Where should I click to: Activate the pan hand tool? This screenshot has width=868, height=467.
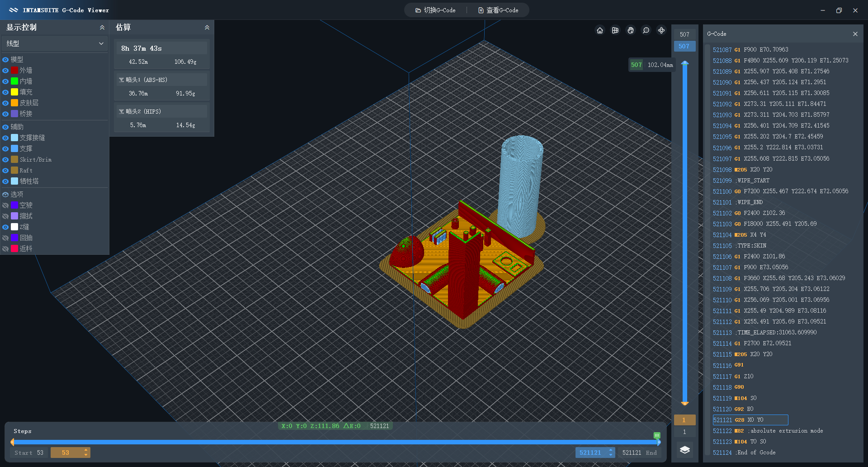[631, 30]
